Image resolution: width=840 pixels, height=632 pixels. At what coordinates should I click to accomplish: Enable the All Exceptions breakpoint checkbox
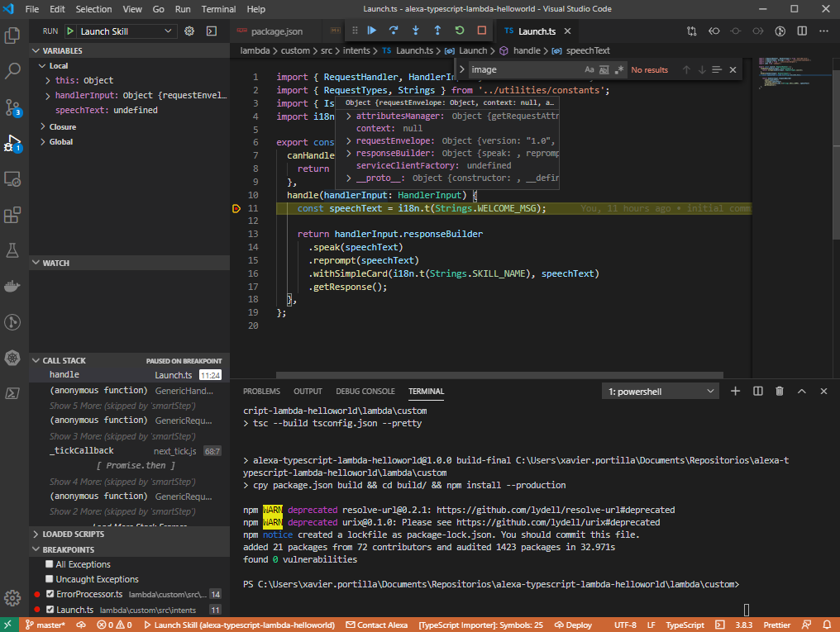point(50,564)
